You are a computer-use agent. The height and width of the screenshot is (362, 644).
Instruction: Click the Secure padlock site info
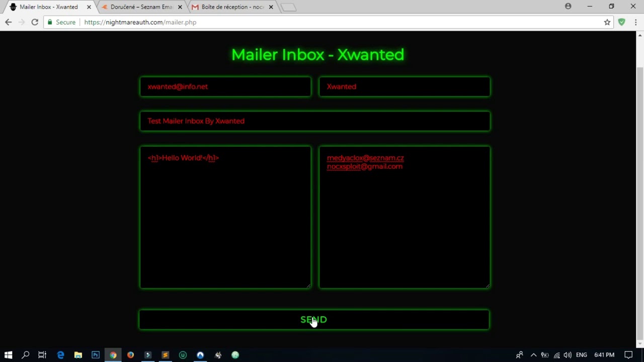61,22
